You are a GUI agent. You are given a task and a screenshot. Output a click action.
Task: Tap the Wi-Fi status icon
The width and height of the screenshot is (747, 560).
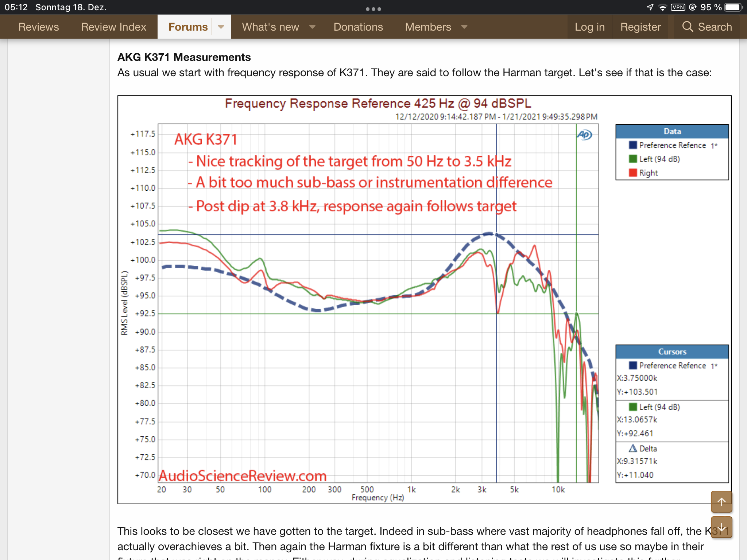point(662,7)
